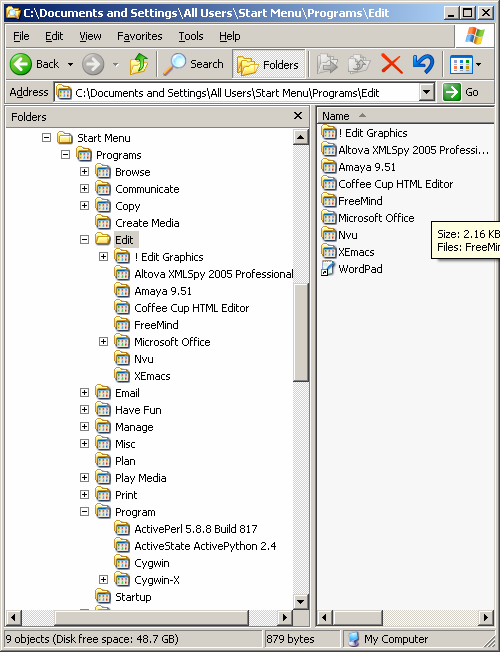The image size is (500, 652).
Task: Go up one folder level
Action: 139,64
